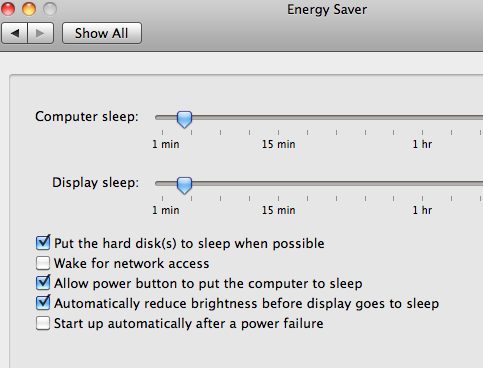Set Display sleep to the 1 min mark

pyautogui.click(x=162, y=183)
